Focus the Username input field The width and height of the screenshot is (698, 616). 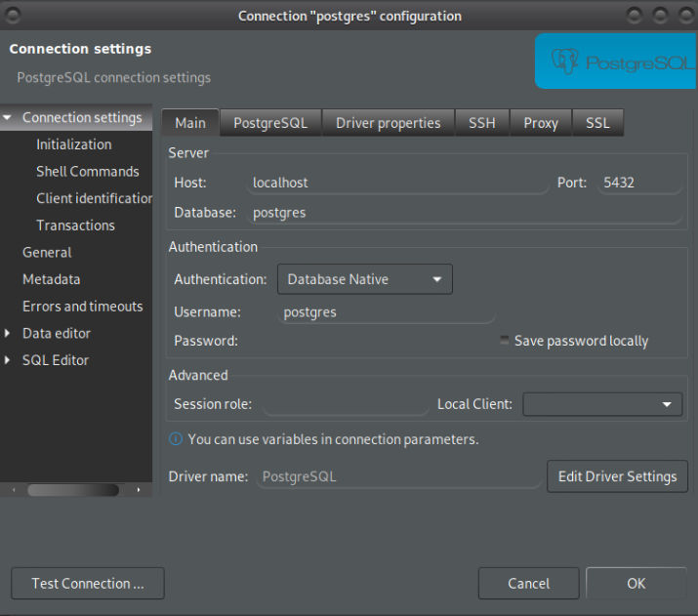point(386,312)
